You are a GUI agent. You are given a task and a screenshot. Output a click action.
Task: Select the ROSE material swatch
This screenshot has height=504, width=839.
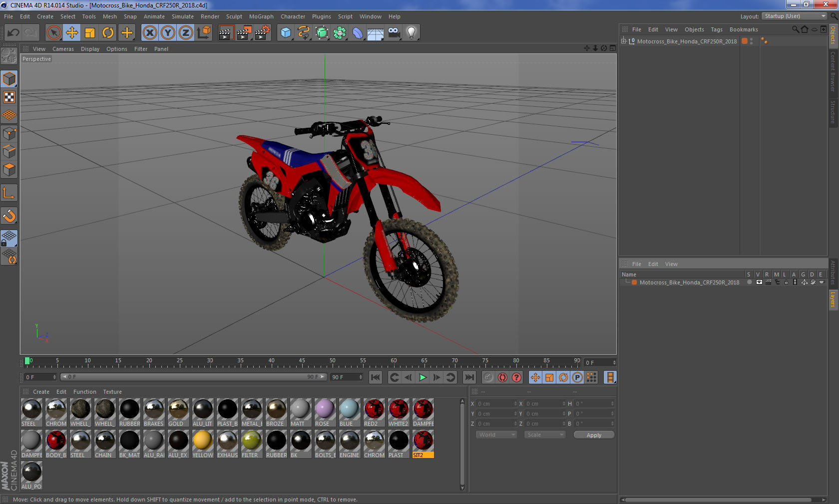(325, 412)
